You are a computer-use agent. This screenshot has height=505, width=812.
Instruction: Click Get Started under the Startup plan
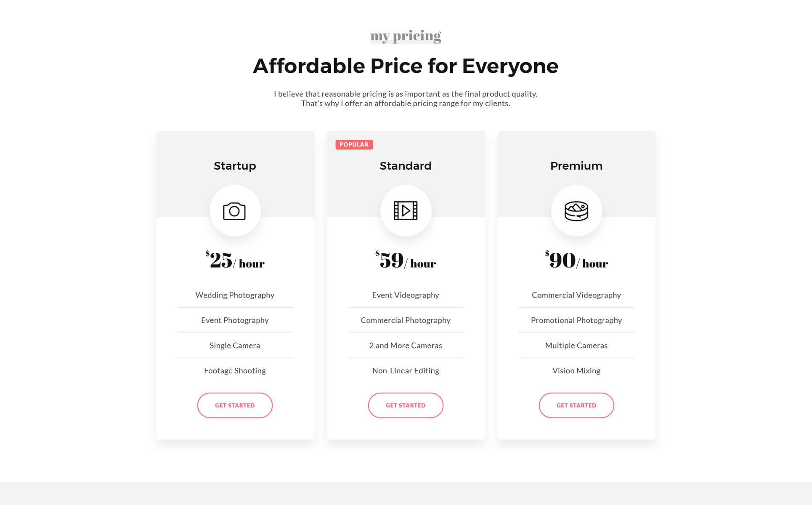(x=235, y=405)
